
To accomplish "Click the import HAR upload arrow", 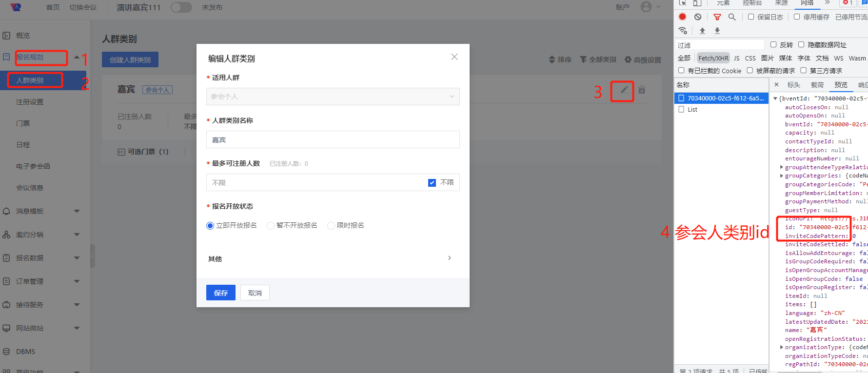I will 702,31.
